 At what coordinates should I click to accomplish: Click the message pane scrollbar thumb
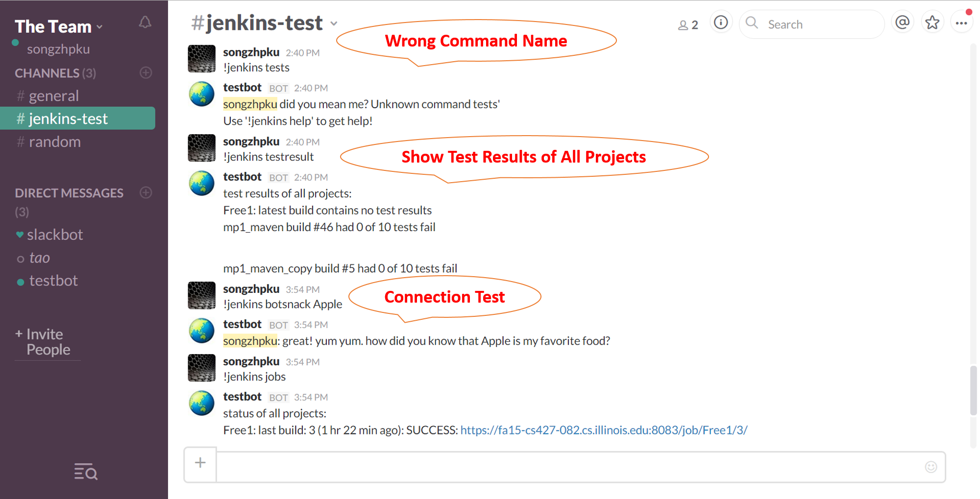click(973, 390)
